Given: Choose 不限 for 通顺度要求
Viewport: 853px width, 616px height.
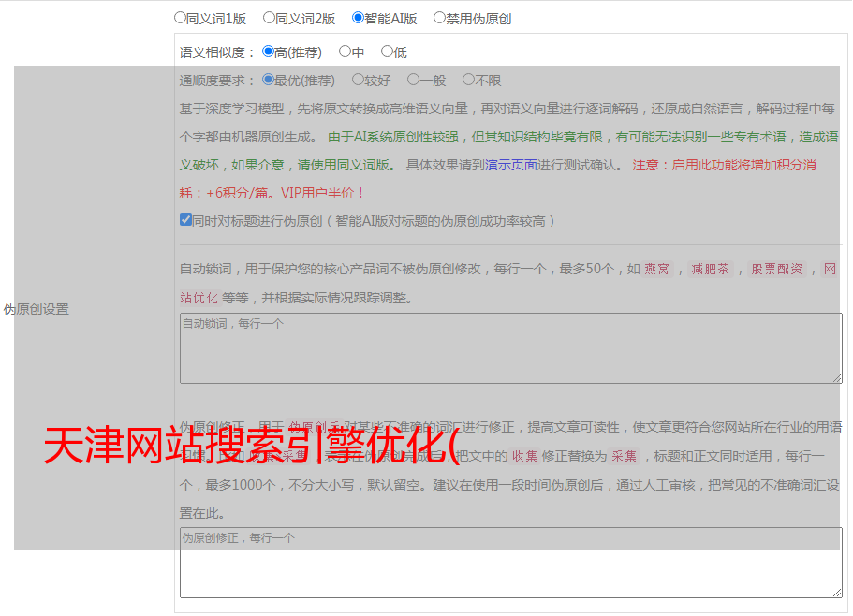Looking at the screenshot, I should point(468,81).
